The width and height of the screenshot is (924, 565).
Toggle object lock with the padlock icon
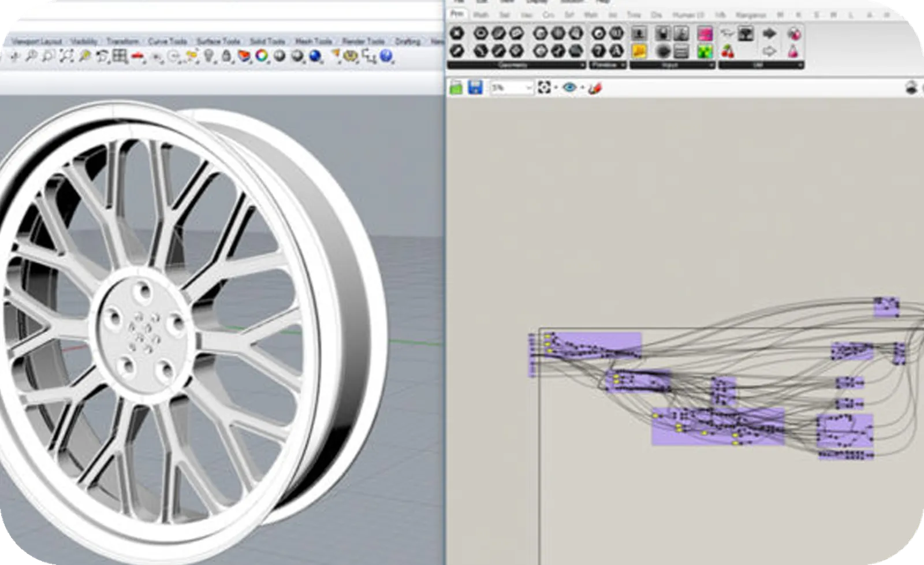226,56
